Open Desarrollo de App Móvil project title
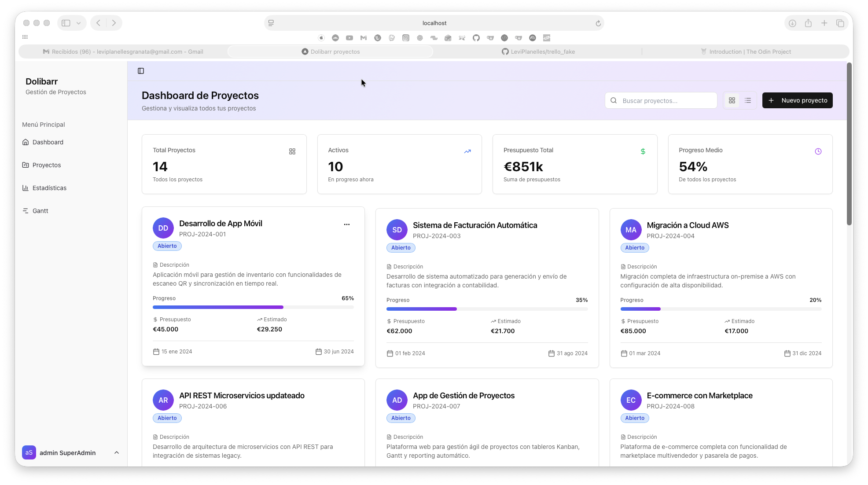The height and width of the screenshot is (485, 868). (x=221, y=223)
